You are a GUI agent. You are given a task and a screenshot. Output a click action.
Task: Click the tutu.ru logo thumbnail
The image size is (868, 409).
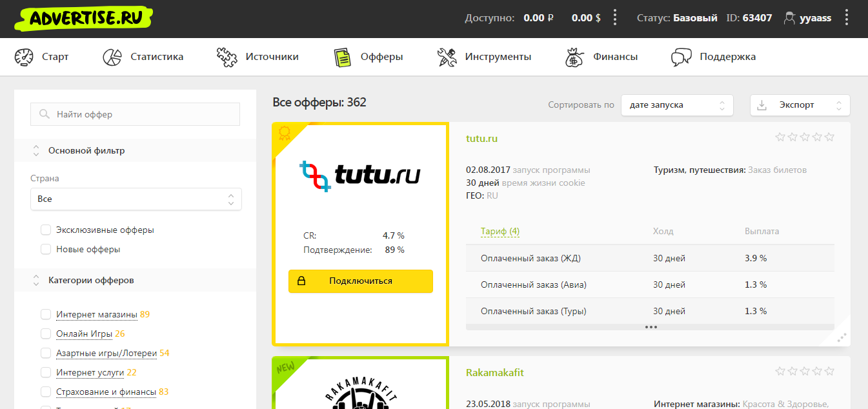pos(361,175)
